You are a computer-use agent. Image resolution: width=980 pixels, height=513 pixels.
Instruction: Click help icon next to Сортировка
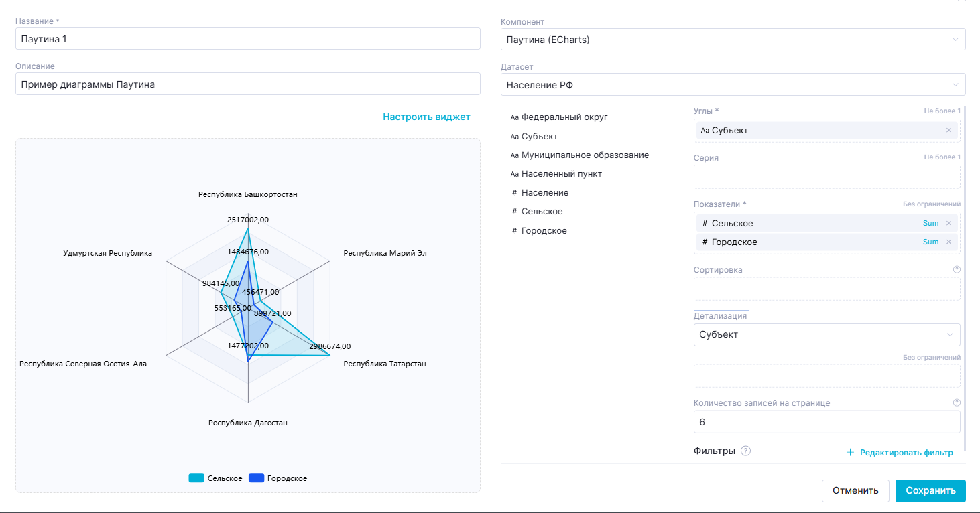point(957,270)
